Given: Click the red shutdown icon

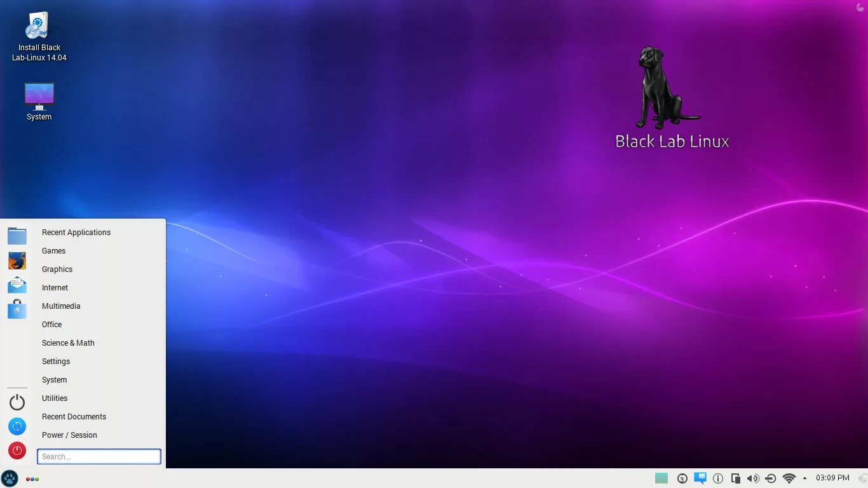Looking at the screenshot, I should coord(17,451).
